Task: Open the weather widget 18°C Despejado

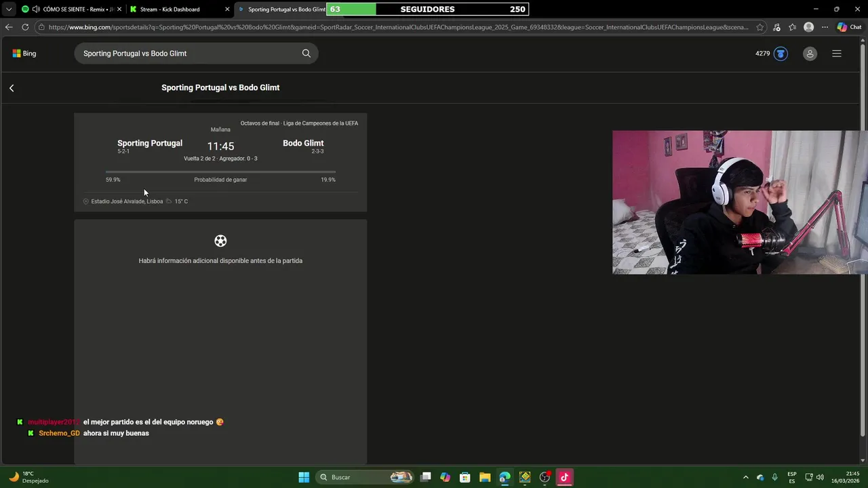Action: pos(28,477)
